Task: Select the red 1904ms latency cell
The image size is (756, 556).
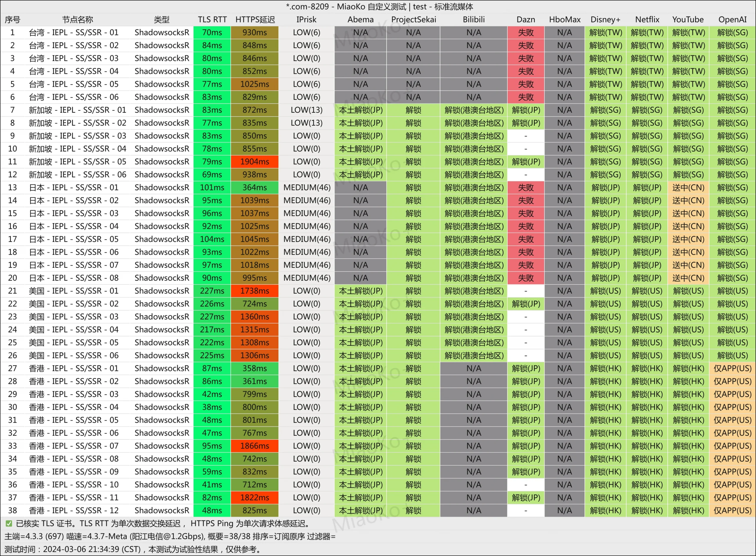Action: click(255, 161)
